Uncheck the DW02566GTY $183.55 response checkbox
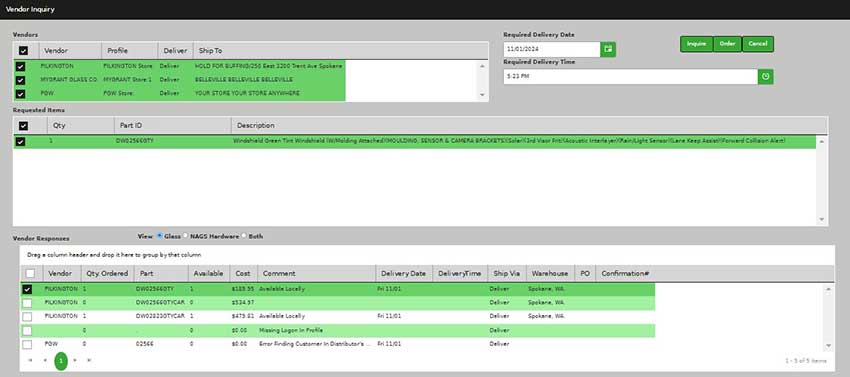850x377 pixels. tap(27, 290)
